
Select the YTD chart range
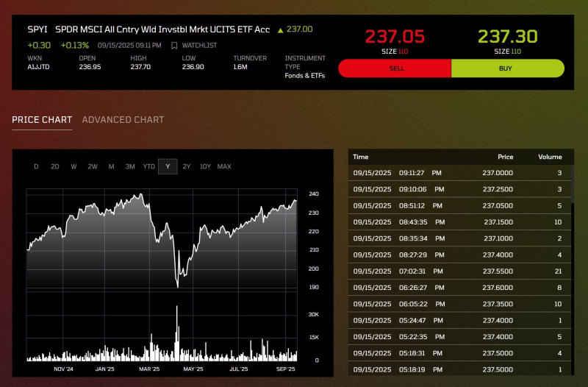(x=149, y=166)
